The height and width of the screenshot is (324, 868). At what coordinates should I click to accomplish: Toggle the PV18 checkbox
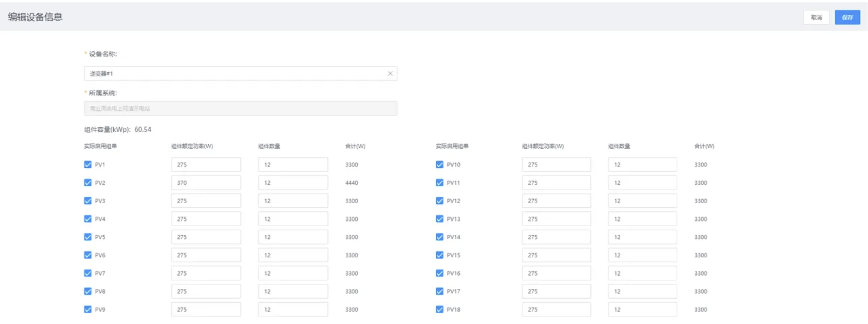pyautogui.click(x=439, y=309)
